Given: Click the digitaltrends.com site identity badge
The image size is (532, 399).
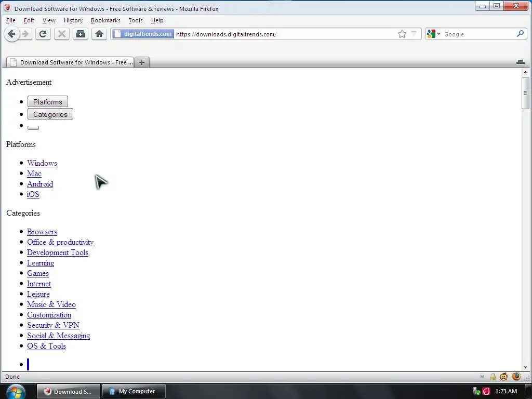Looking at the screenshot, I should click(x=143, y=34).
